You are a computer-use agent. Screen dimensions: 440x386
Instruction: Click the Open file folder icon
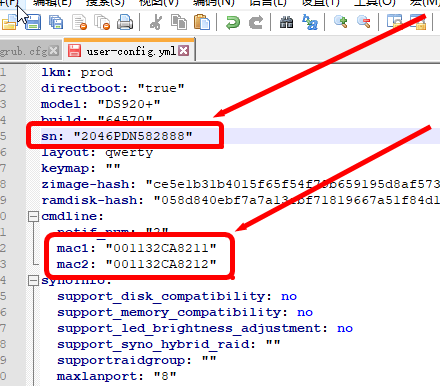click(x=9, y=22)
